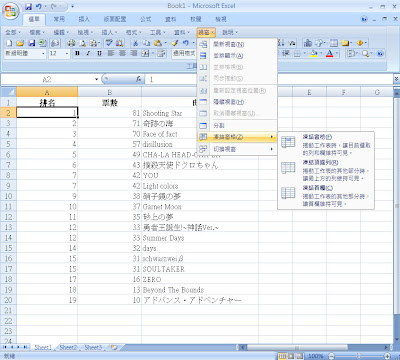Switch to the 常用 ribbon tab
The width and height of the screenshot is (400, 360).
pos(59,19)
